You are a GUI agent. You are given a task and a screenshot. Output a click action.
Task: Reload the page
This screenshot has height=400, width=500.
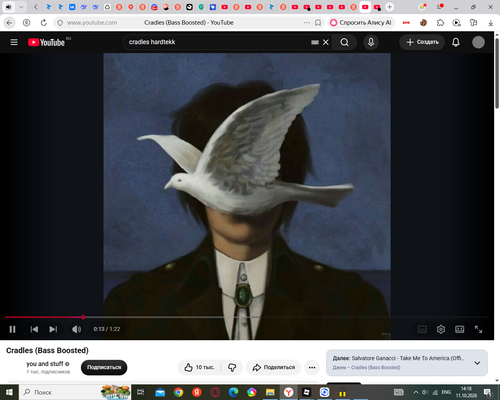(44, 23)
